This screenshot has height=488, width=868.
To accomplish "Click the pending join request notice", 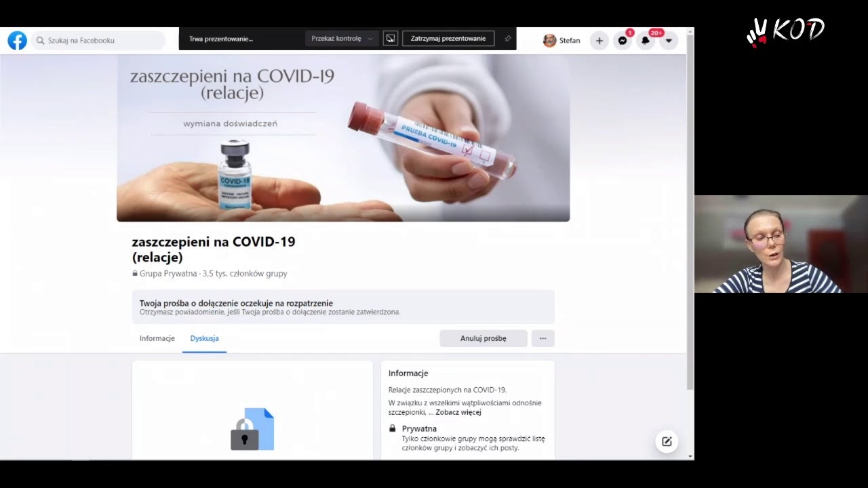I will coord(343,307).
